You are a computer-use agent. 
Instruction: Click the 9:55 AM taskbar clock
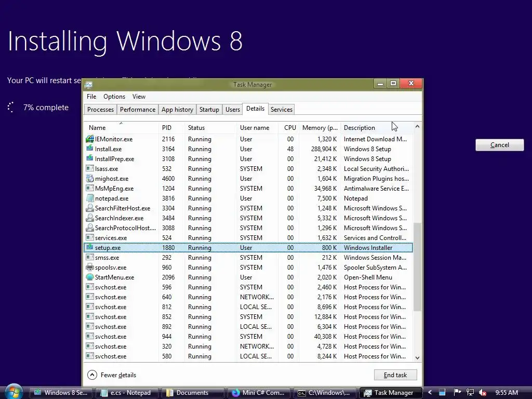coord(507,393)
